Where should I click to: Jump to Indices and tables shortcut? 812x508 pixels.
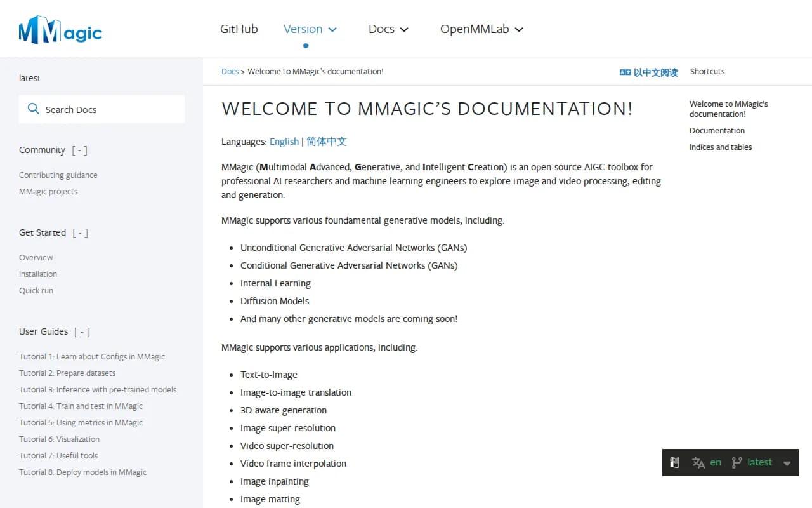pyautogui.click(x=721, y=147)
